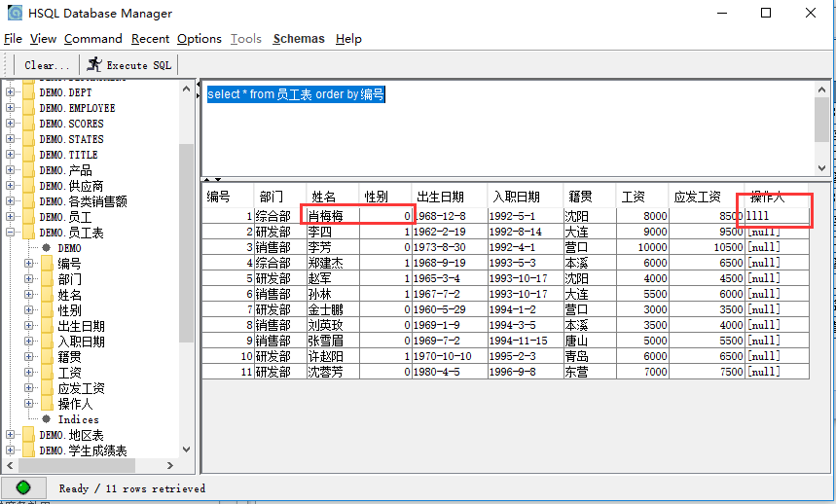This screenshot has height=504, width=836.
Task: Expand the 工资 column node
Action: 29,373
